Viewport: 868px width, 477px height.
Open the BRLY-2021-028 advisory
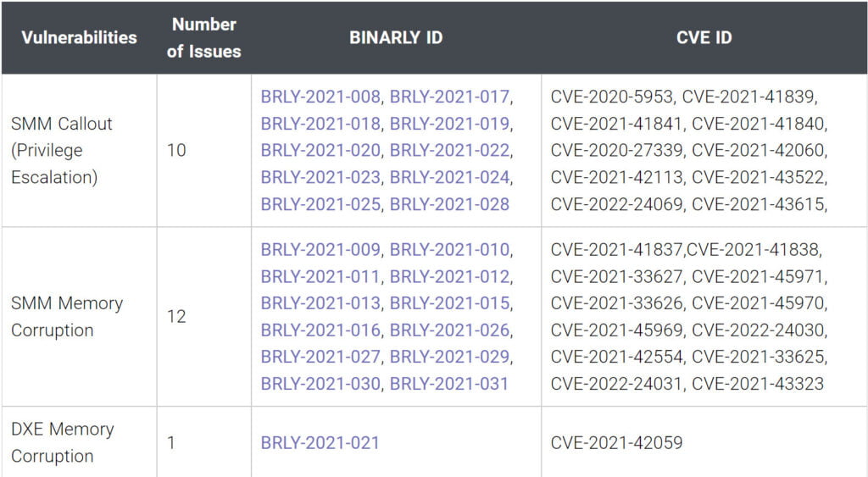tap(449, 204)
